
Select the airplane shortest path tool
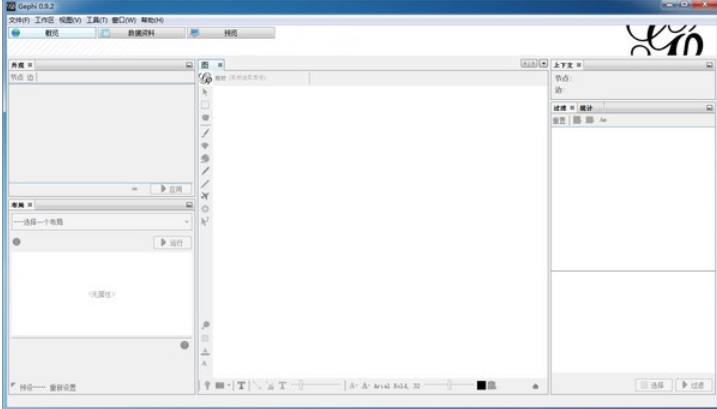[205, 196]
